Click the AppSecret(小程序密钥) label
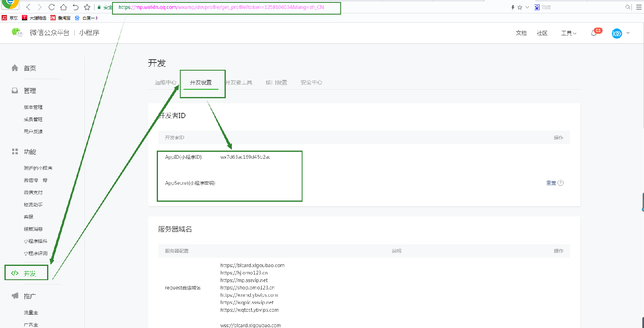The height and width of the screenshot is (328, 644). 190,183
